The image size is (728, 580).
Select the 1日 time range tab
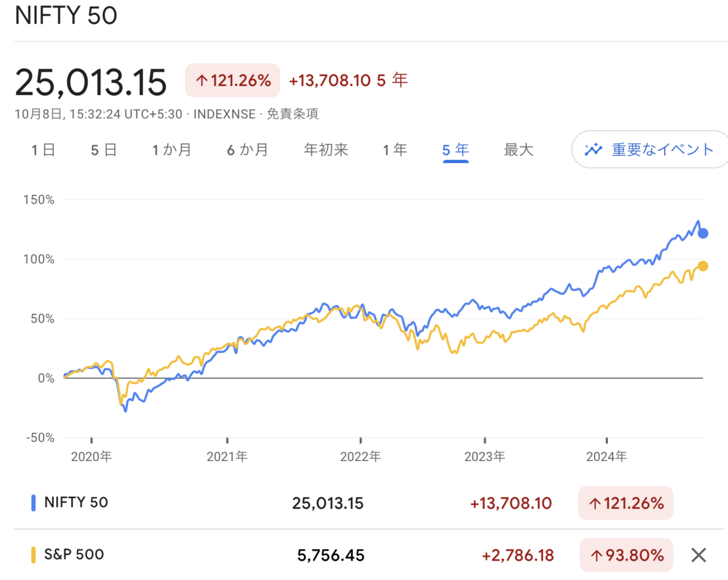tap(44, 150)
